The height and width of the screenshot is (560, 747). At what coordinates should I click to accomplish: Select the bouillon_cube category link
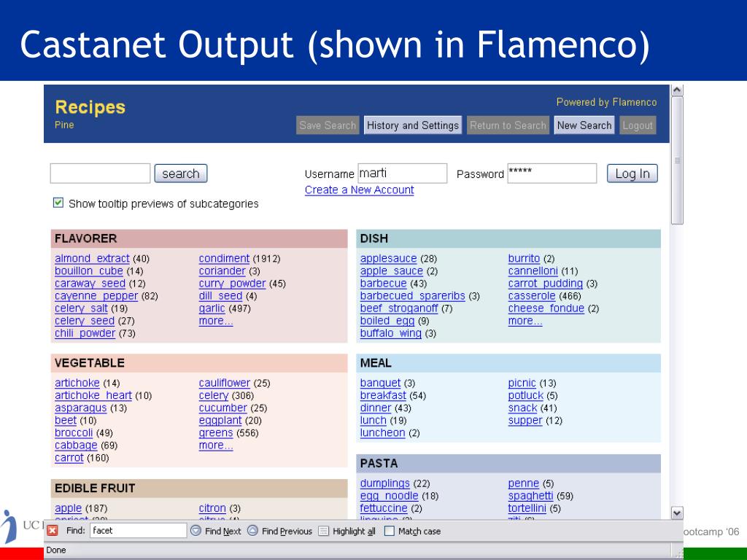(88, 271)
